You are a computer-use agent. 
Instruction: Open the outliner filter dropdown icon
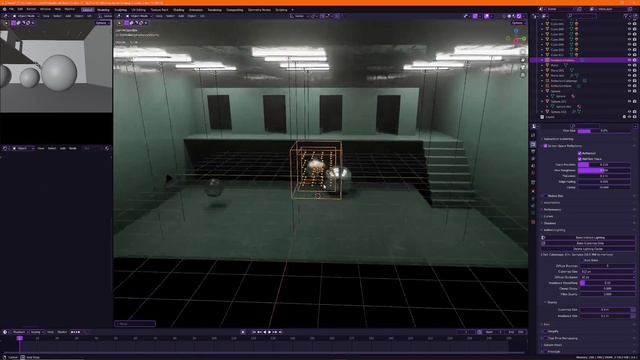coord(627,16)
